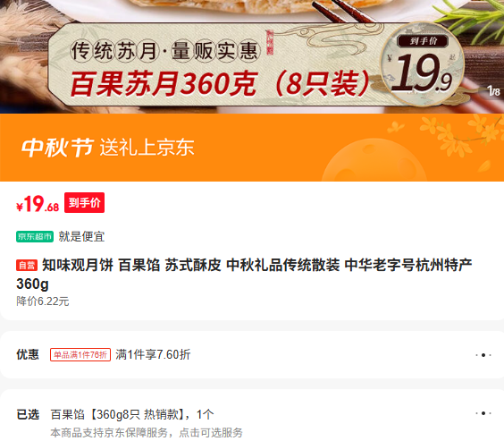The width and height of the screenshot is (504, 441).
Task: Tap the 到手价 red label
Action: (x=84, y=203)
